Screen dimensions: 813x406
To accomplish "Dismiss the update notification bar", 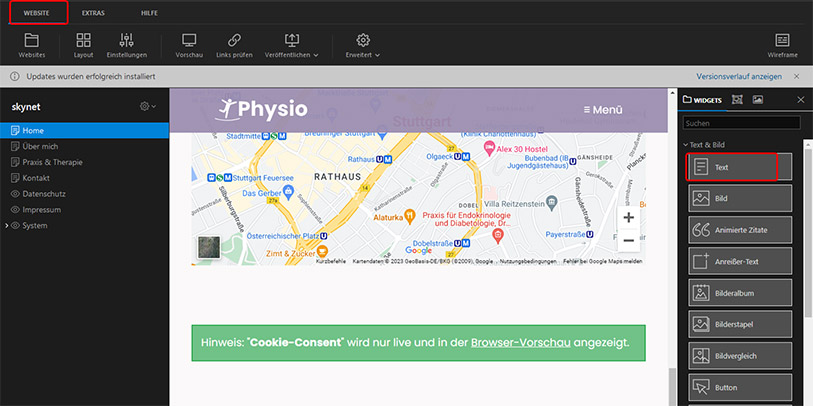I will point(796,76).
